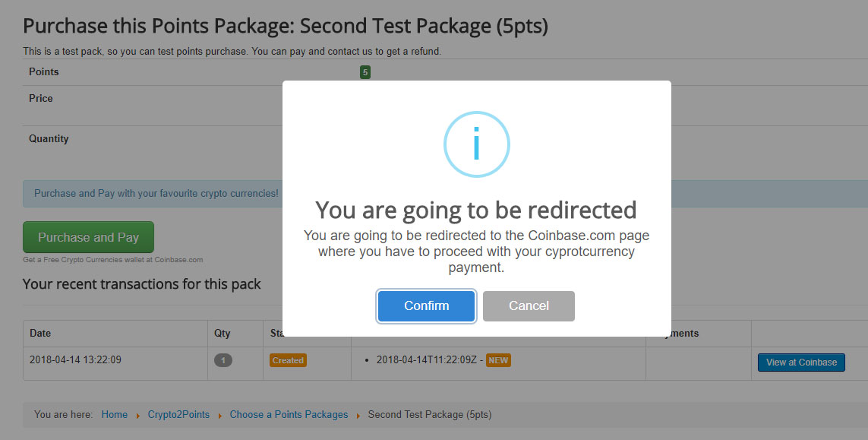Screen dimensions: 868x440
Task: Go to Choose a Points Packages breadcrumb
Action: tap(289, 414)
